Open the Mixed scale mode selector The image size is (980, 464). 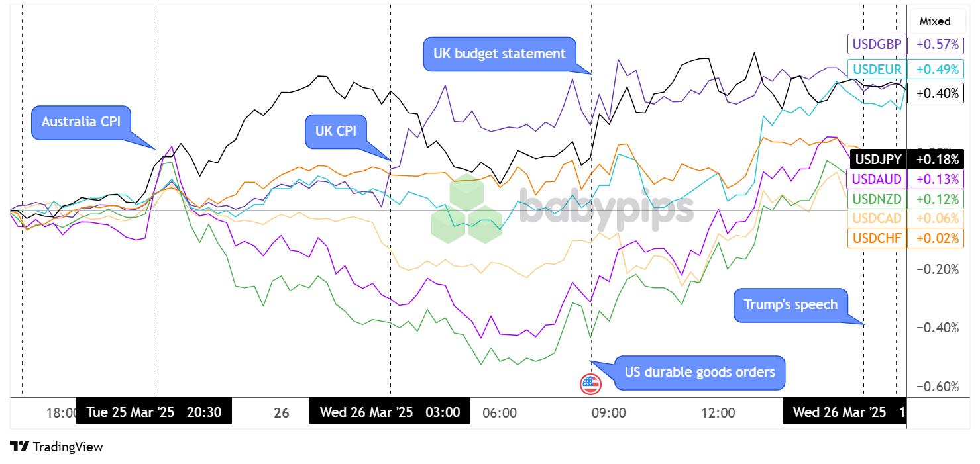(935, 21)
